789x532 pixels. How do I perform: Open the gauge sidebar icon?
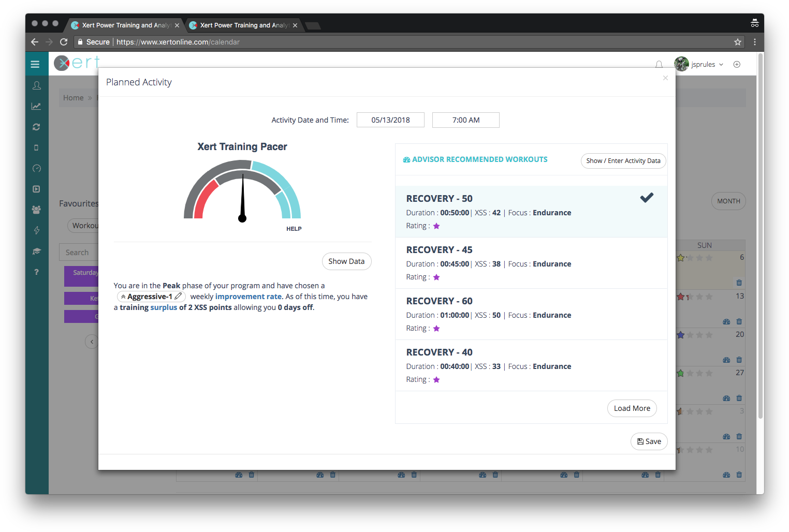(x=36, y=168)
